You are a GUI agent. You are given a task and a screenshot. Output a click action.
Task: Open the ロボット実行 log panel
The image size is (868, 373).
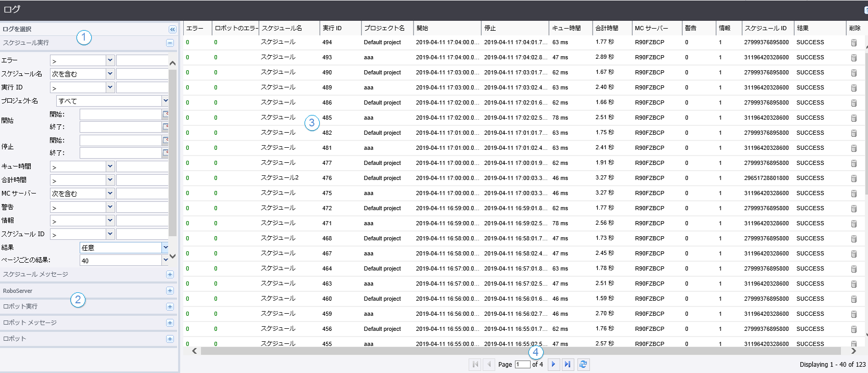pos(170,307)
